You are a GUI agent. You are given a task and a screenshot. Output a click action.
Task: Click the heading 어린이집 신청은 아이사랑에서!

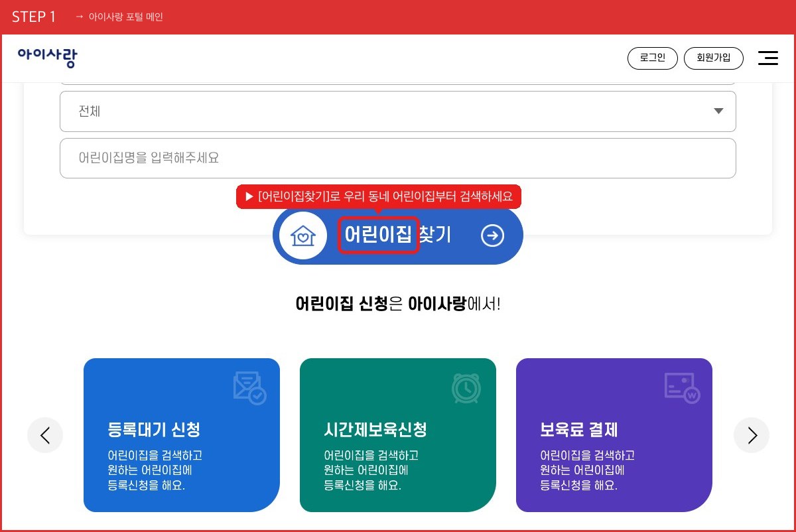tap(398, 304)
